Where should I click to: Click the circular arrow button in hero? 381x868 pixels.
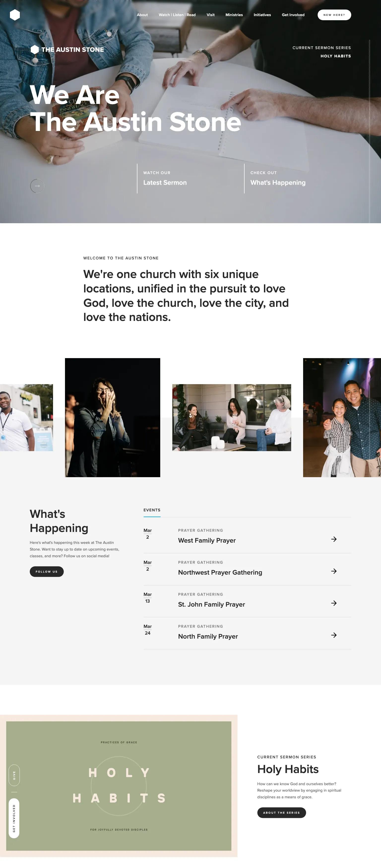37,186
